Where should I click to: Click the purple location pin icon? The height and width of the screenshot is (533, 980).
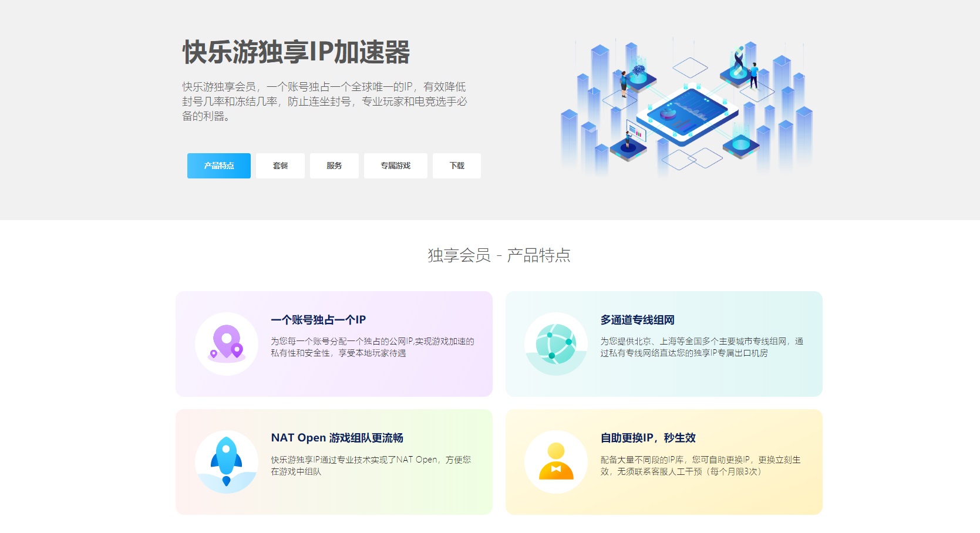227,344
